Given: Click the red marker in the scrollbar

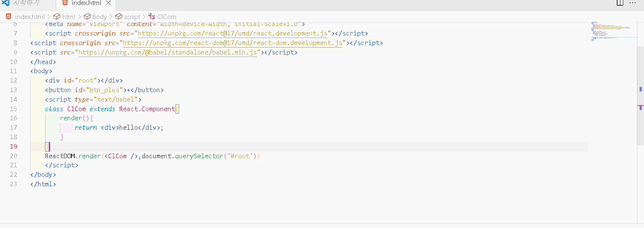Looking at the screenshot, I should 641,107.
